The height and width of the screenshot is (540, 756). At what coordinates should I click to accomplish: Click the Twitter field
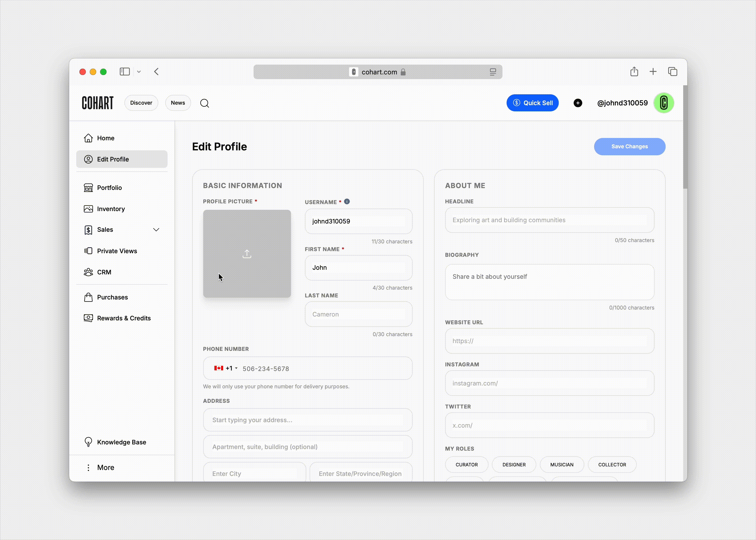pyautogui.click(x=550, y=425)
